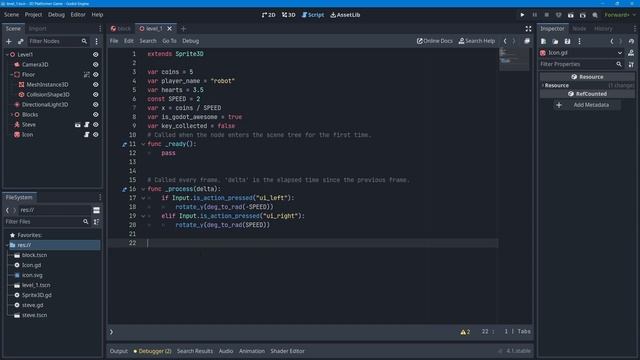The image size is (640, 360).
Task: Select the Steve node in scene tree
Action: click(x=29, y=124)
